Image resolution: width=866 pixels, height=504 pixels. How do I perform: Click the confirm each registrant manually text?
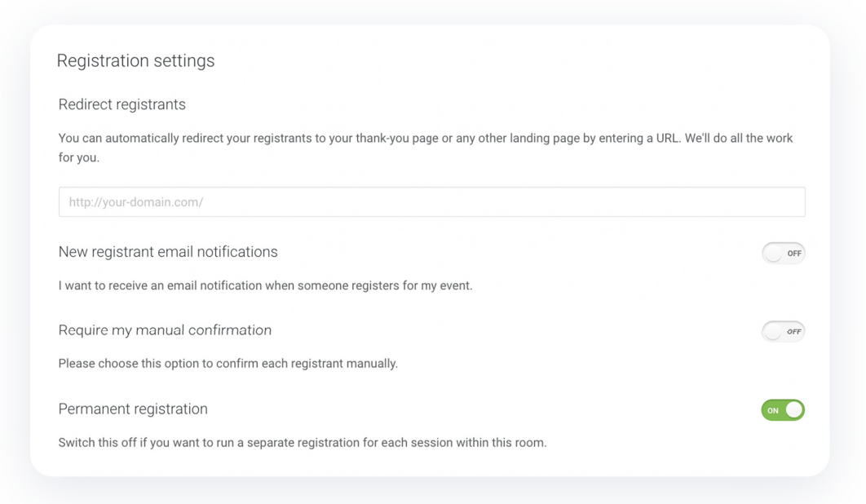[228, 364]
